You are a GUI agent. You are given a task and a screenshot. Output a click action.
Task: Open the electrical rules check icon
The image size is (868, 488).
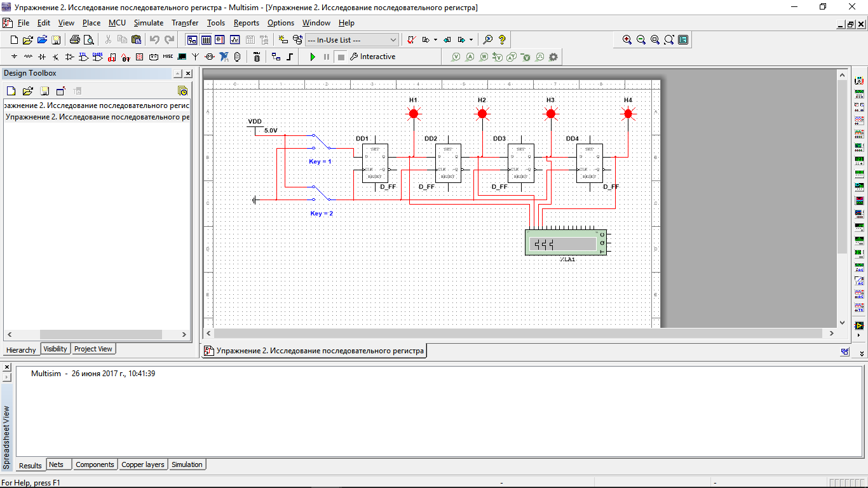coord(410,39)
